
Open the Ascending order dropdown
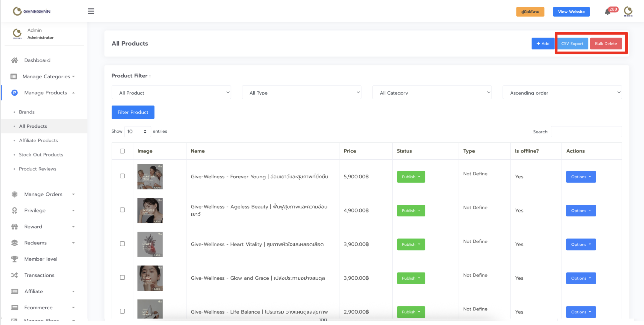(x=562, y=93)
